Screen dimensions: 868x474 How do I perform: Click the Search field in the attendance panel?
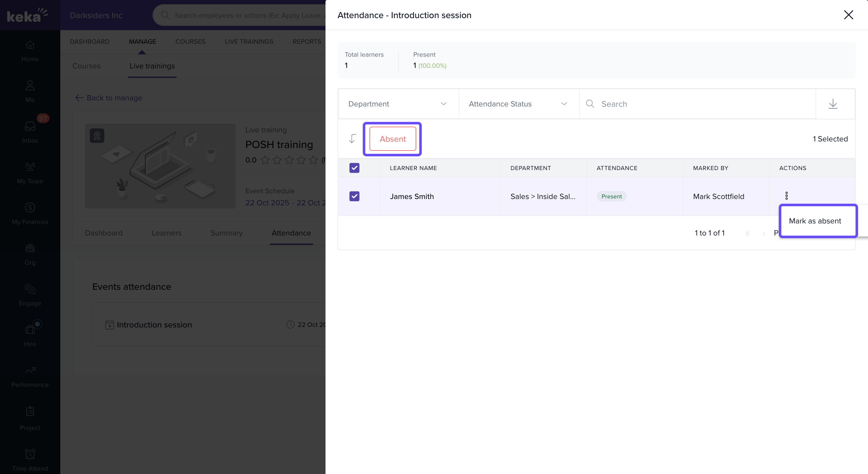click(704, 104)
